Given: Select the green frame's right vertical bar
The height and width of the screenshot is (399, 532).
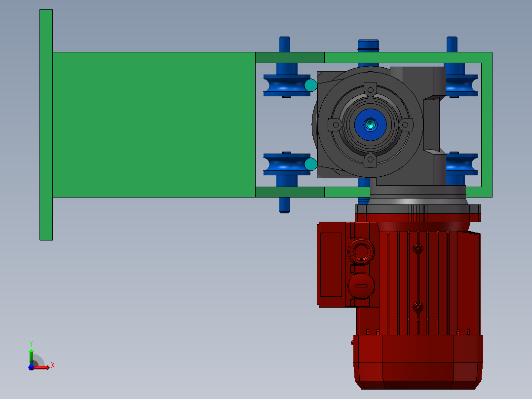Looking at the screenshot, I should tap(487, 124).
